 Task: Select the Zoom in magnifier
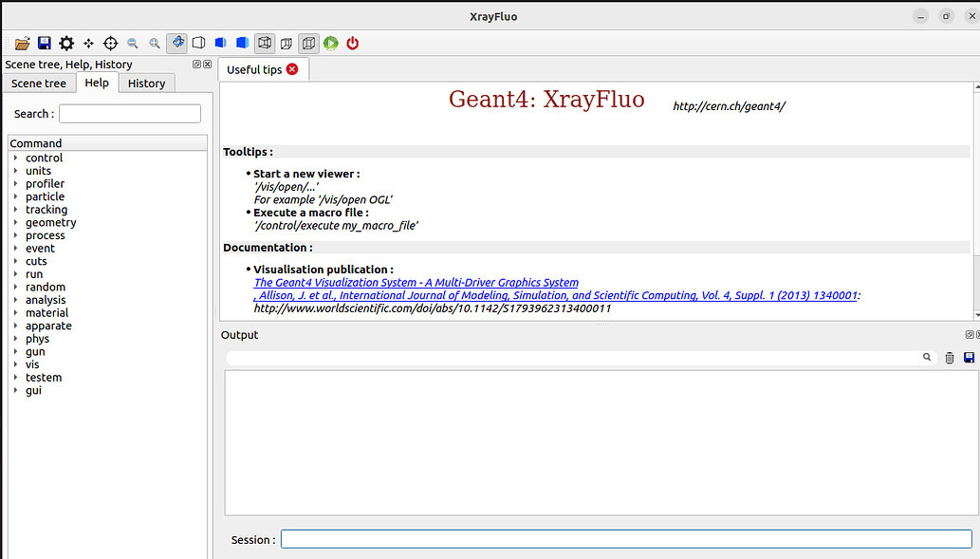[155, 43]
